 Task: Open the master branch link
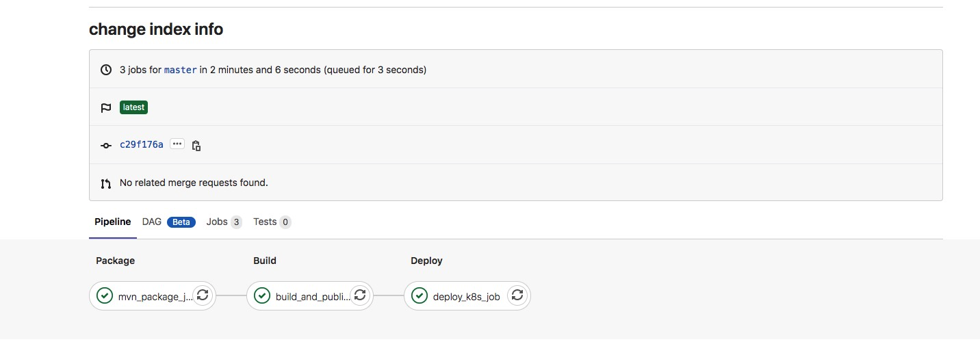coord(181,70)
